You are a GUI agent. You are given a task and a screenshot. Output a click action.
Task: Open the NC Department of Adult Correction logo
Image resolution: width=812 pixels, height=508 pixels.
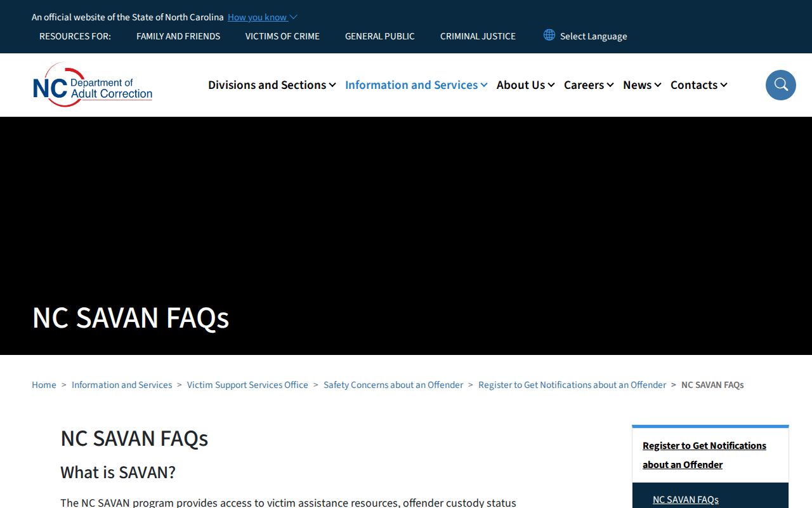click(93, 85)
